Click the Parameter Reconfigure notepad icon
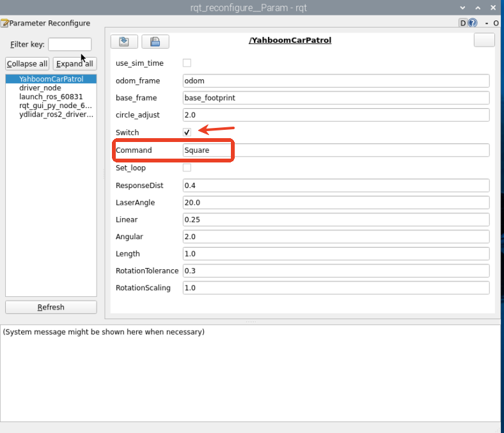The height and width of the screenshot is (433, 504). 4,23
